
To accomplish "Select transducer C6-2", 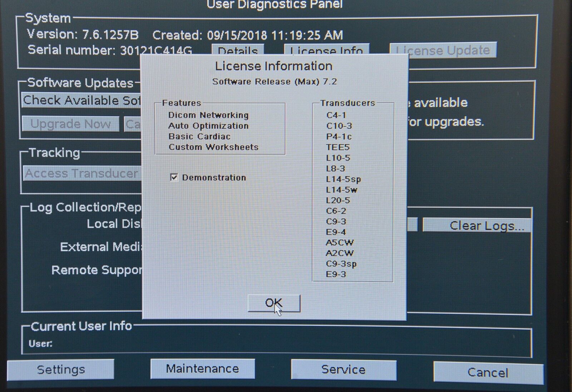I will tap(336, 211).
